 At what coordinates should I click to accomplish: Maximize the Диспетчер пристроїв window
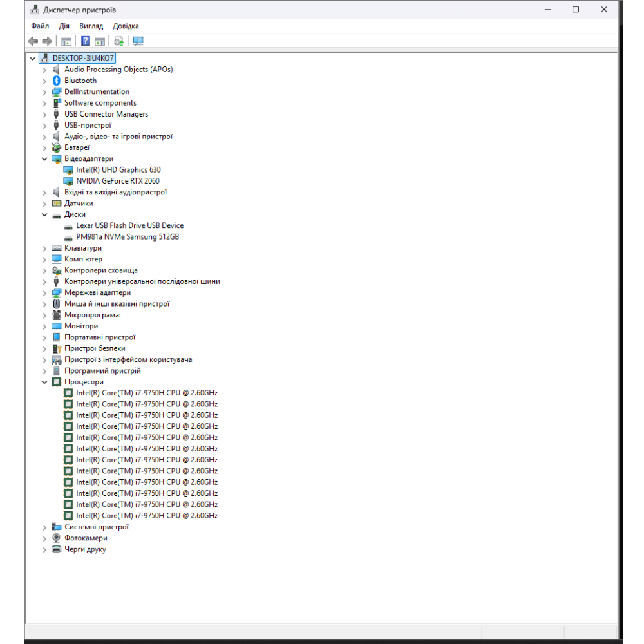pyautogui.click(x=576, y=10)
